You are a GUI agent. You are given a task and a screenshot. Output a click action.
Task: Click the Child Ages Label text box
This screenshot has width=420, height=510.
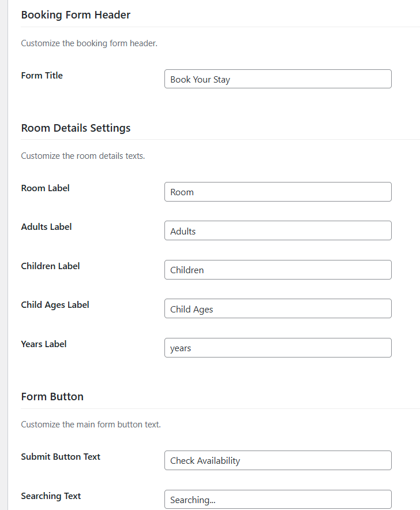278,308
